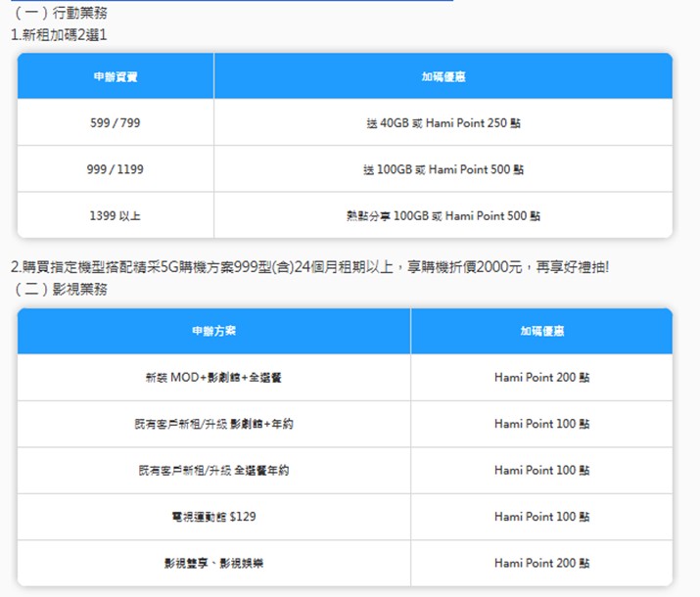
Task: Click the 申辦方案 column header
Action: pyautogui.click(x=213, y=331)
